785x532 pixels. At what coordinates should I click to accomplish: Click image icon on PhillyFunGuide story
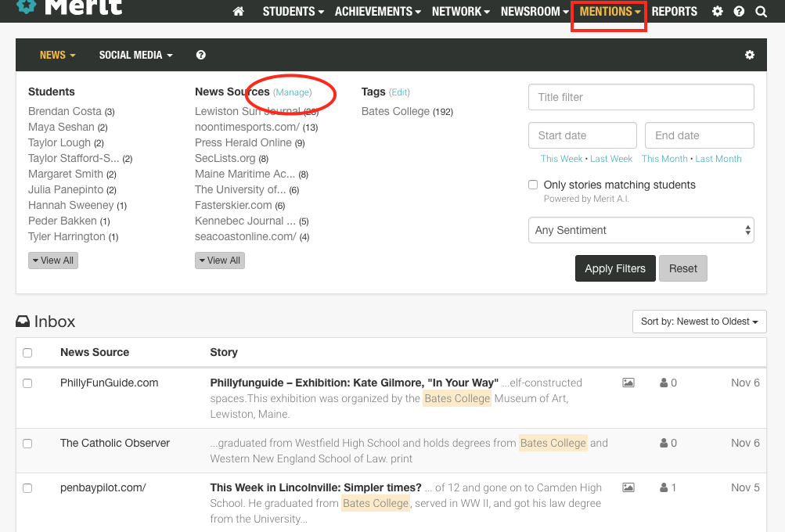tap(628, 383)
